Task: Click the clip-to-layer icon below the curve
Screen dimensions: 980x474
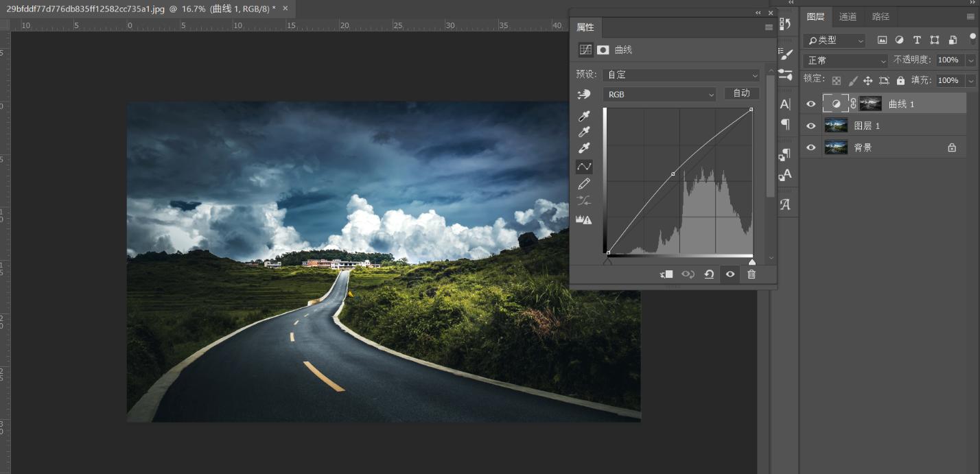Action: (x=665, y=274)
